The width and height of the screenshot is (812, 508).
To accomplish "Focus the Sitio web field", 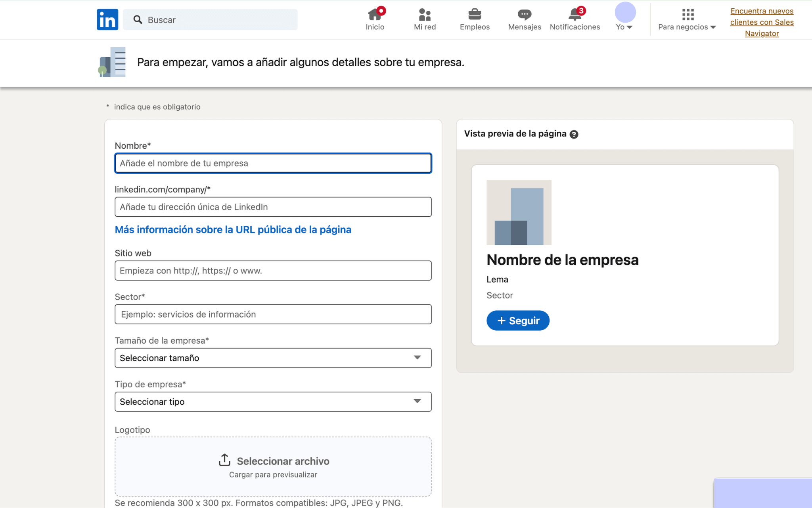I will pyautogui.click(x=273, y=271).
